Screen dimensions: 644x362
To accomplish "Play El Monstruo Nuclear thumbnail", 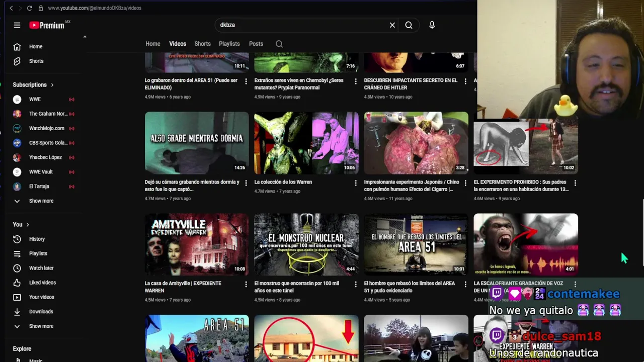I will pos(306,244).
